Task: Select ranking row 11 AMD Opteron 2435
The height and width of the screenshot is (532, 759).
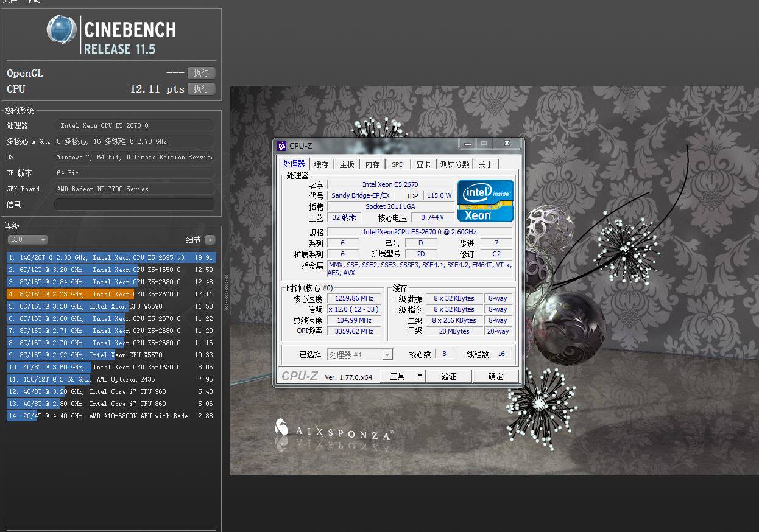Action: pos(111,379)
